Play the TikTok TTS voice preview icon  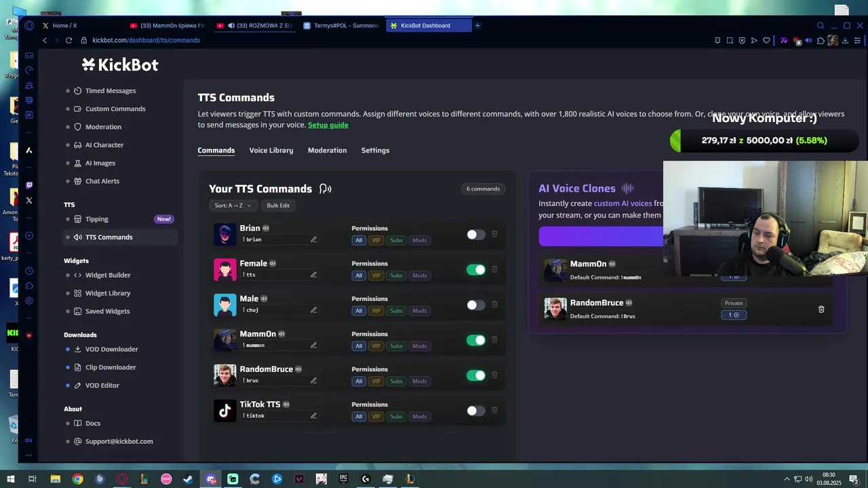286,405
